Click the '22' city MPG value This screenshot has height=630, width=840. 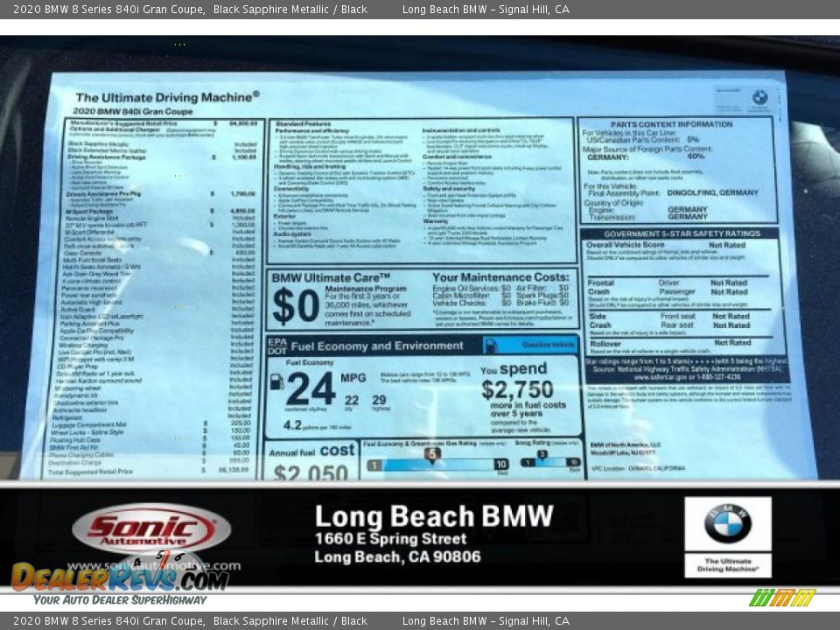coord(352,400)
